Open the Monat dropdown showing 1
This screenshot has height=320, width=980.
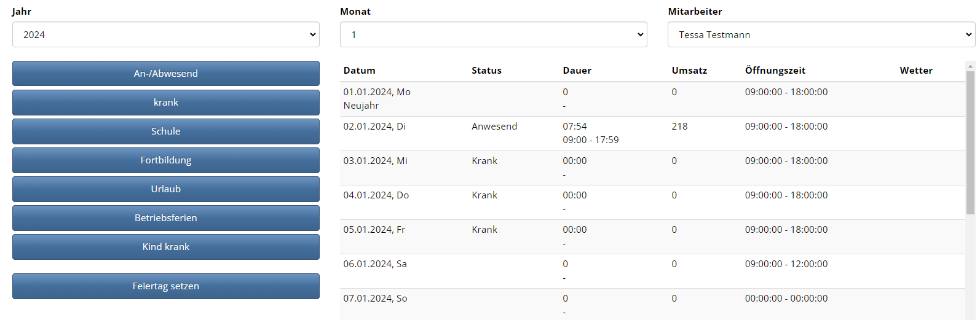pos(493,34)
